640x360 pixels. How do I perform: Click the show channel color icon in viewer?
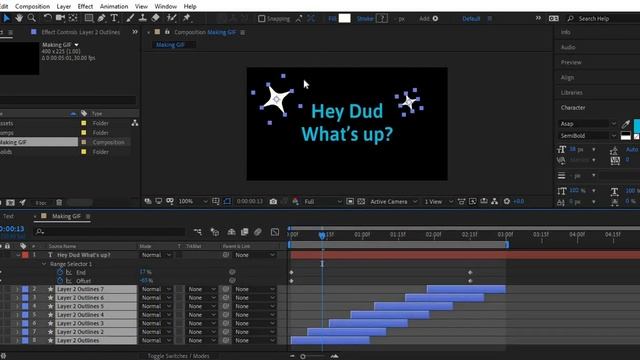(x=295, y=202)
